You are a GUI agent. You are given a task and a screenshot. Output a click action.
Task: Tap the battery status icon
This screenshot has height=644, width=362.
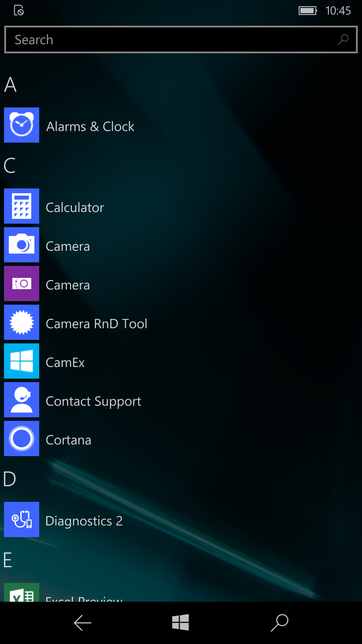point(308,11)
